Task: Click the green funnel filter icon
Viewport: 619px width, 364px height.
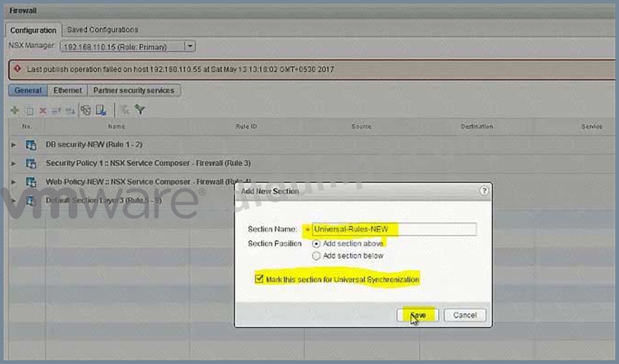Action: pyautogui.click(x=140, y=110)
